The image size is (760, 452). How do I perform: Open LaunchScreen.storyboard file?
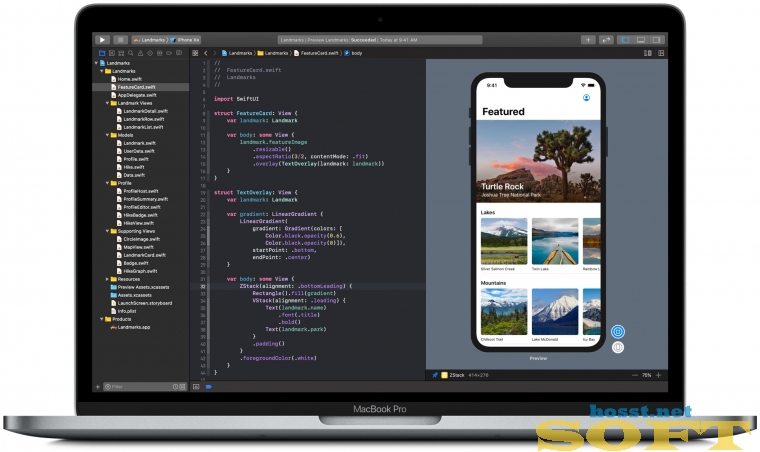point(142,303)
